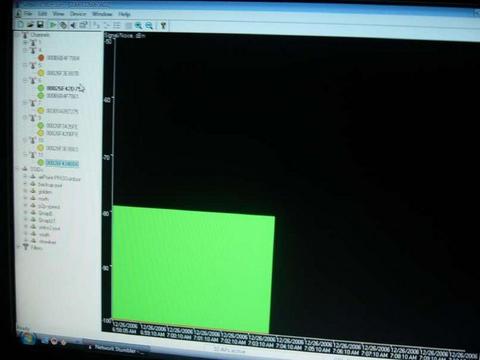Expand the Filters tree node
The image size is (480, 360).
(x=19, y=247)
